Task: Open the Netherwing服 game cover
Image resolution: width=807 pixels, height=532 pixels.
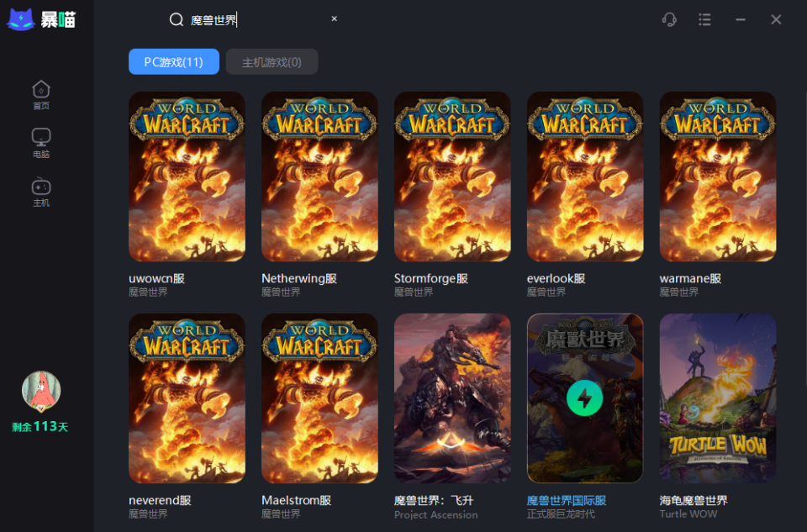Action: tap(319, 176)
